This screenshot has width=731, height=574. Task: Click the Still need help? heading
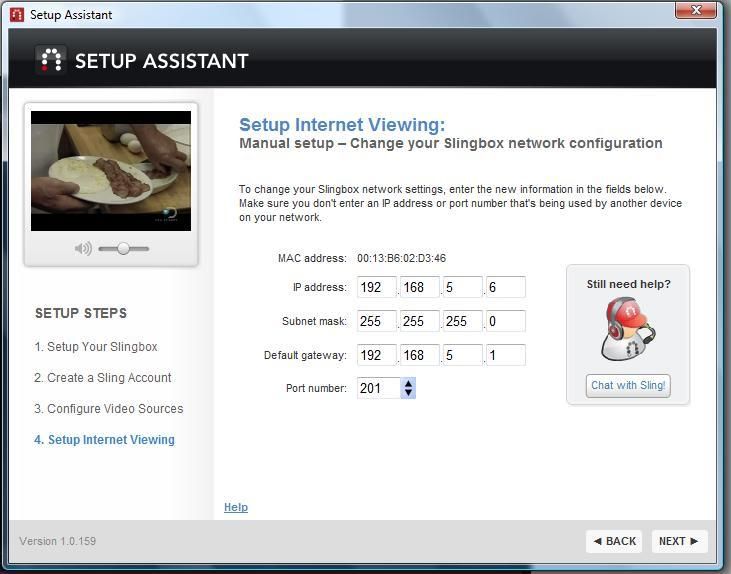point(628,284)
